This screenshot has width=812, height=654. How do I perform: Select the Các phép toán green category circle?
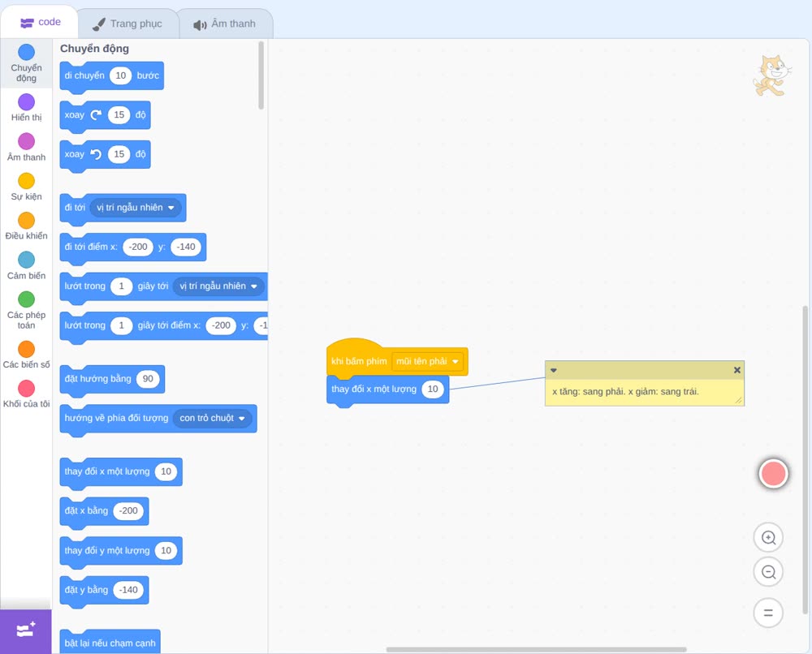click(27, 299)
